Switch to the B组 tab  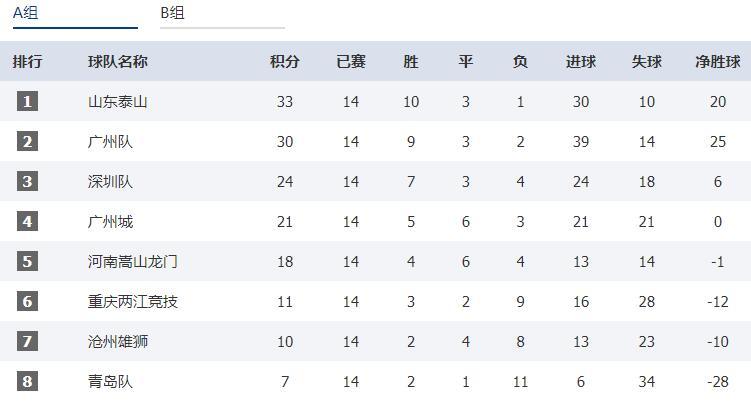222,14
